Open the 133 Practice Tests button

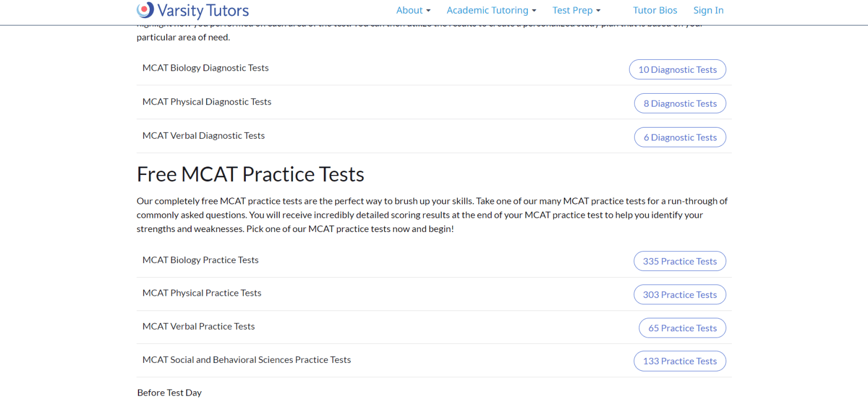(680, 361)
